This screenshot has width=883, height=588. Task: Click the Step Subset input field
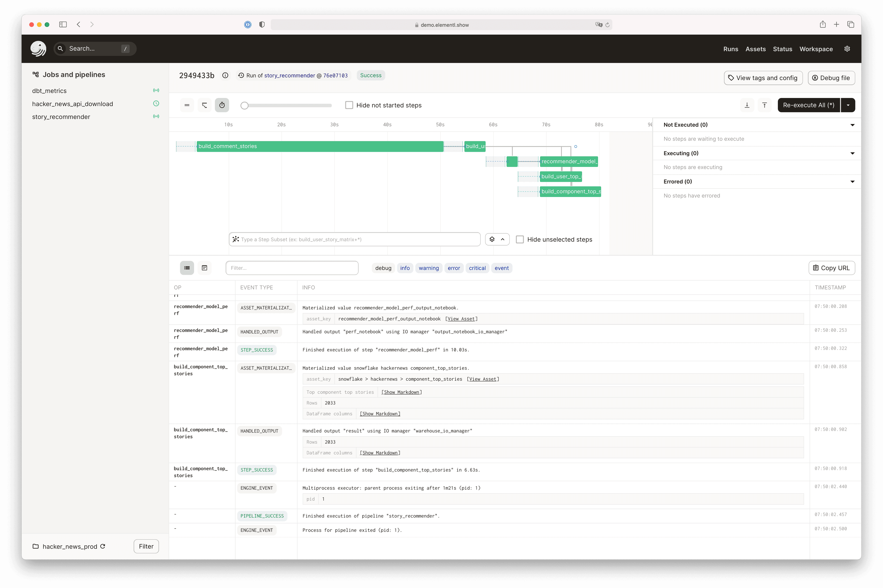[x=354, y=239]
